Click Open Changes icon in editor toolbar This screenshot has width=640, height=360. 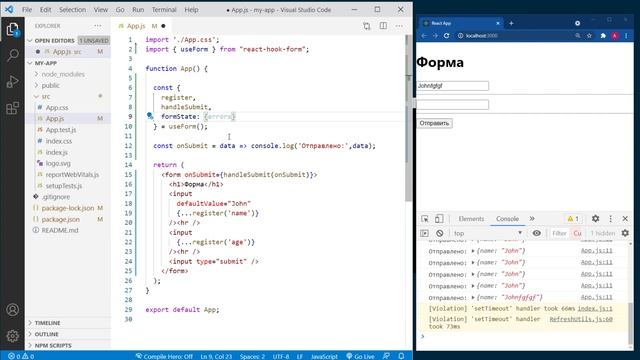point(367,26)
